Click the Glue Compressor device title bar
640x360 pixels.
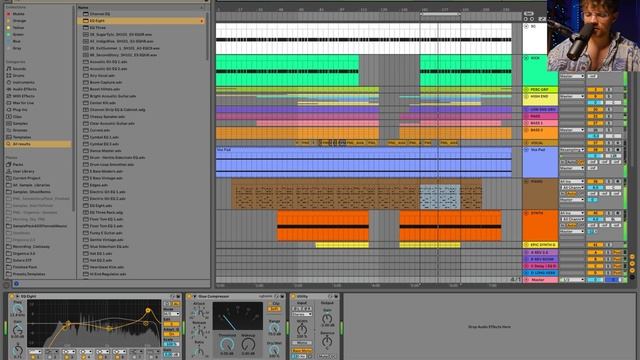pyautogui.click(x=236, y=296)
